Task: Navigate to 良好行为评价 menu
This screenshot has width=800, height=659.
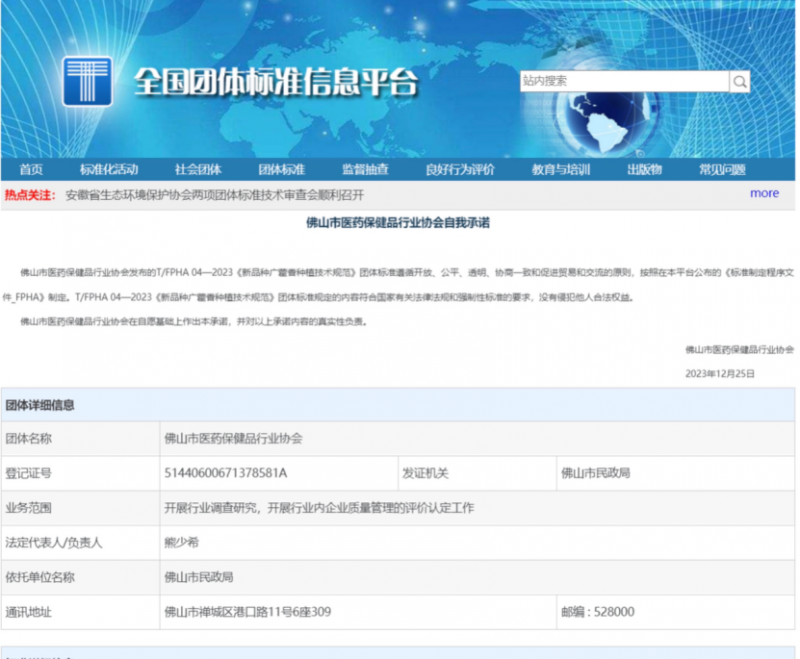Action: [460, 169]
